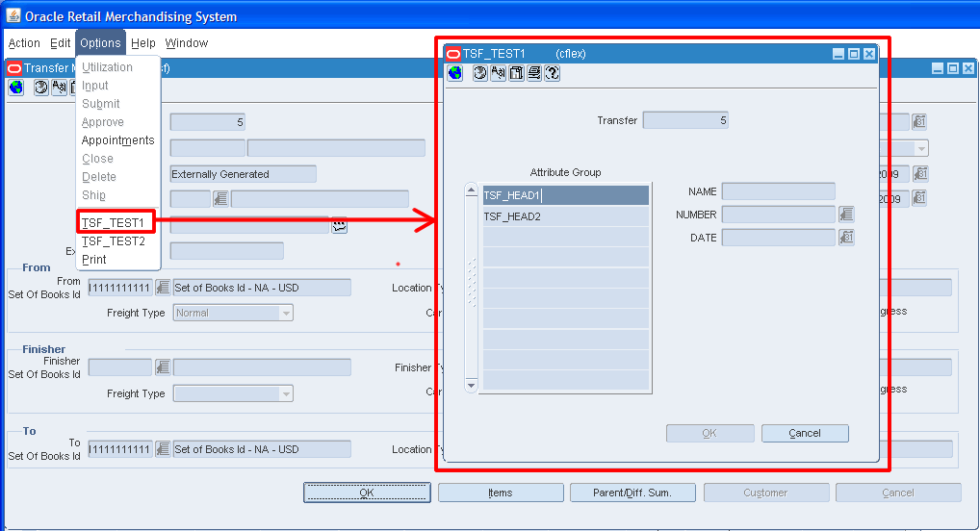Click topmost calendar icon in Transfer window

pyautogui.click(x=919, y=122)
